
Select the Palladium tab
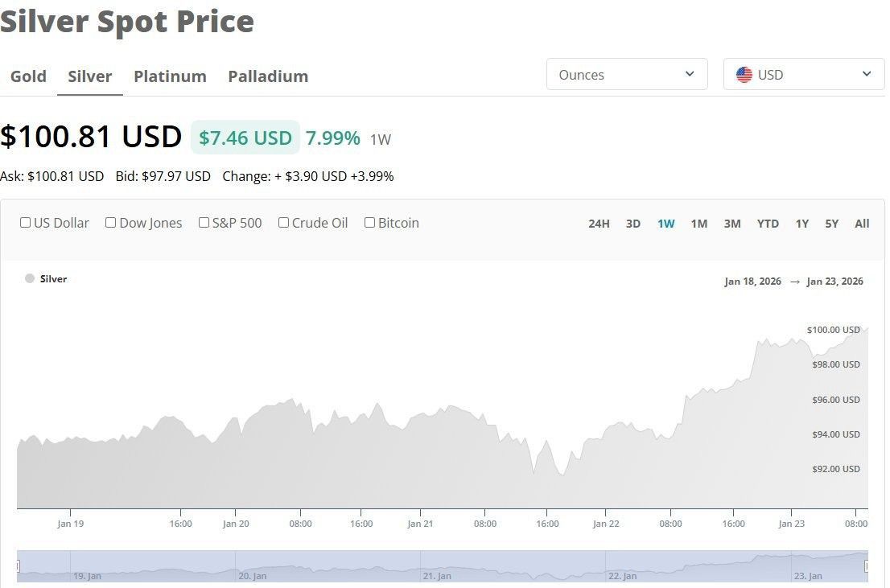[268, 76]
